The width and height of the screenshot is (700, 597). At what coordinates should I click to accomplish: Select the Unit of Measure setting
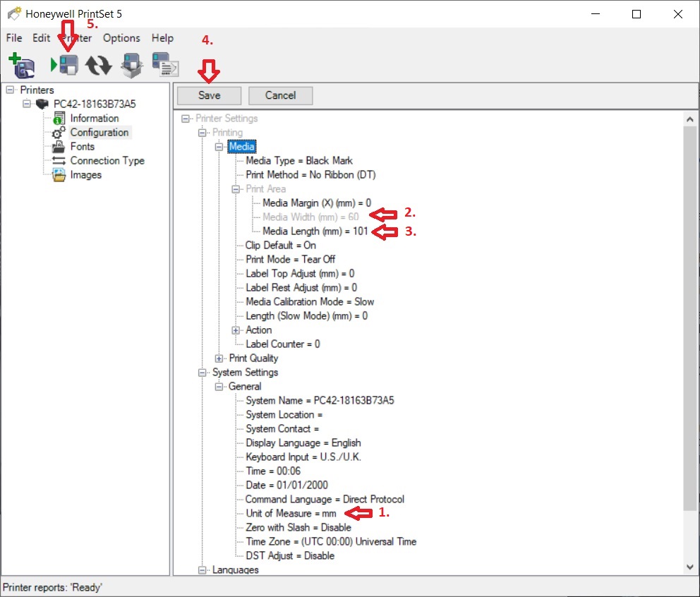pyautogui.click(x=291, y=513)
